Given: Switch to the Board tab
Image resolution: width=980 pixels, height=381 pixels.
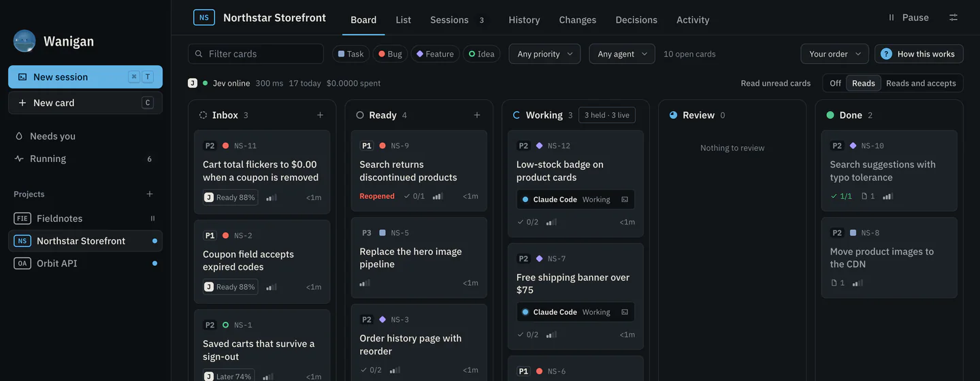Looking at the screenshot, I should [363, 20].
